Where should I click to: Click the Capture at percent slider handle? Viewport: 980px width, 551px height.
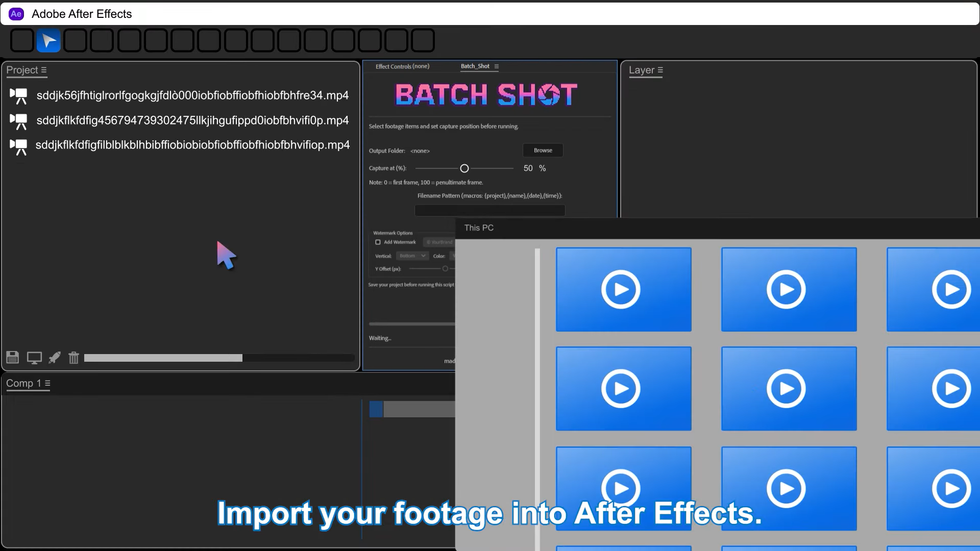click(x=464, y=168)
